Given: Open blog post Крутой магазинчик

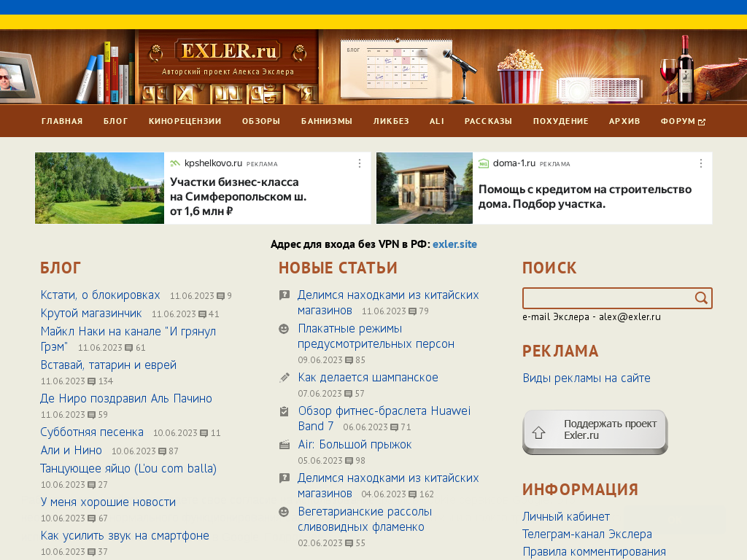Looking at the screenshot, I should [x=91, y=314].
